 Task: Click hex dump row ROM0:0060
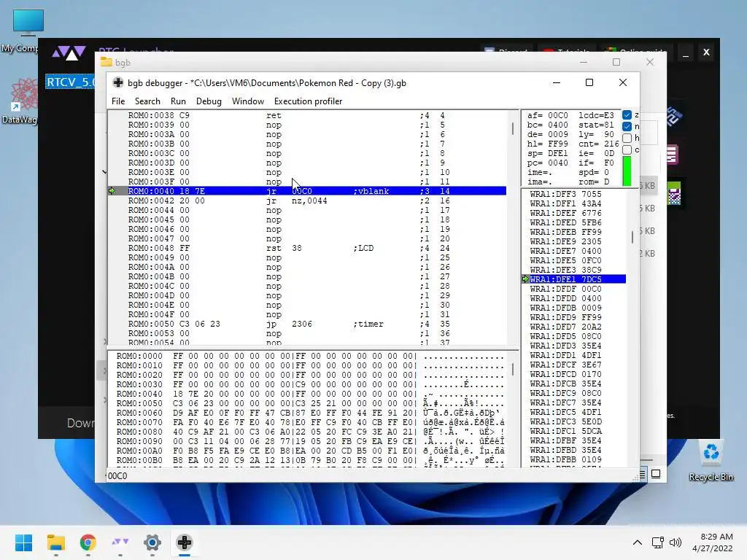pos(309,413)
